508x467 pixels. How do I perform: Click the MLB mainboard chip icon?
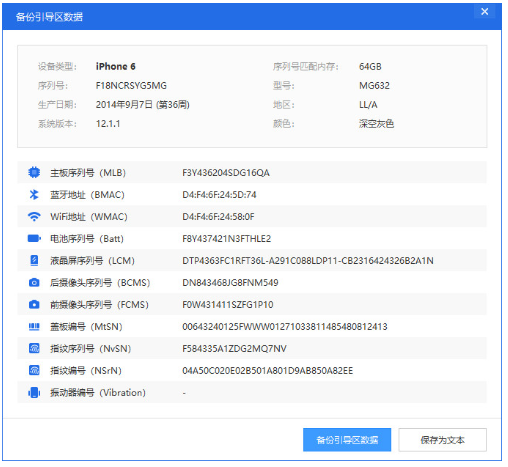coord(34,172)
